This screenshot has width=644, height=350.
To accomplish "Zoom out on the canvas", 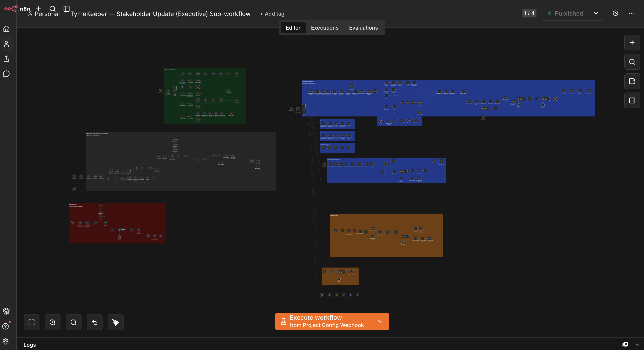I will coord(74,322).
